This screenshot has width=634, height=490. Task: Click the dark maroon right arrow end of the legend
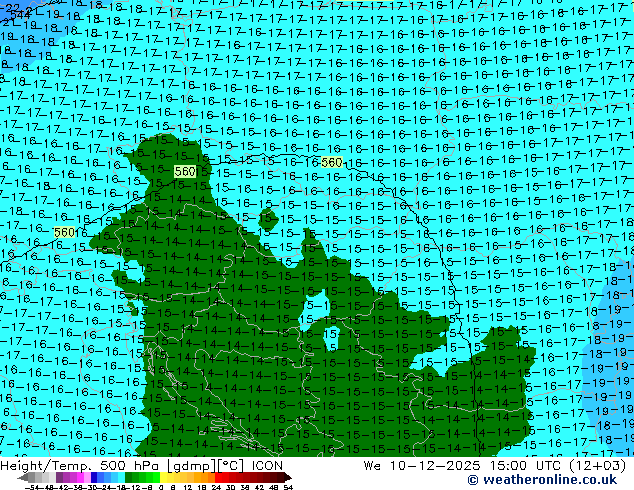288,478
